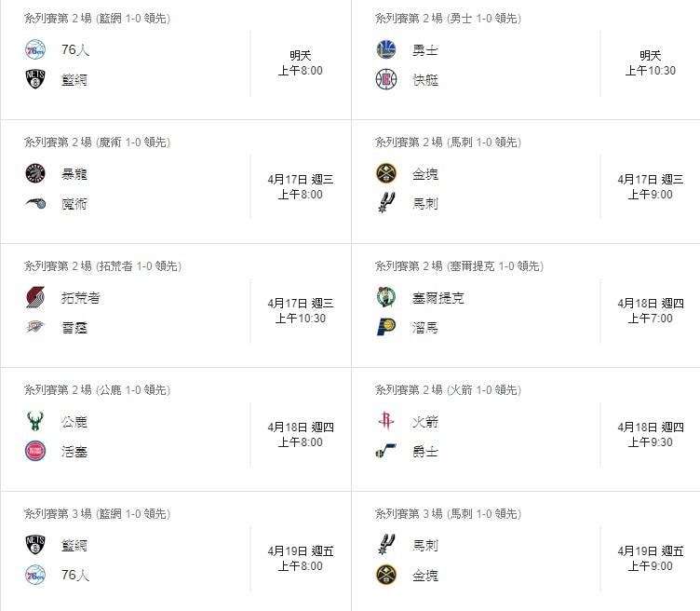Click the 暴龍 team name
This screenshot has height=611, width=700.
74,173
